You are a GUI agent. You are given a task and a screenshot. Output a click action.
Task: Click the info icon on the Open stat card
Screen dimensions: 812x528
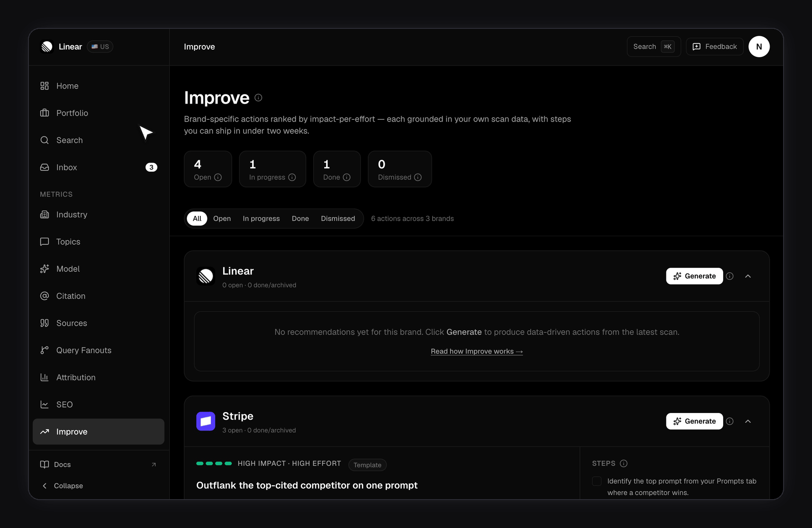click(x=218, y=177)
